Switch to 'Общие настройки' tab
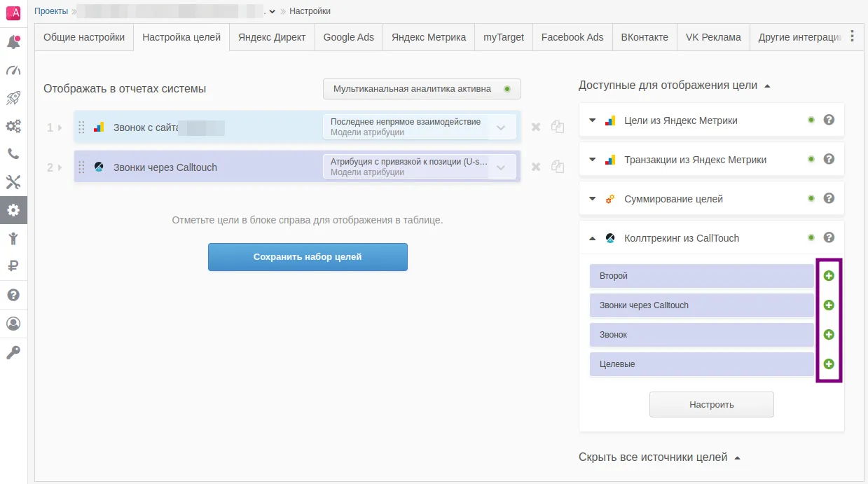Screen dimensions: 868x484 point(84,37)
